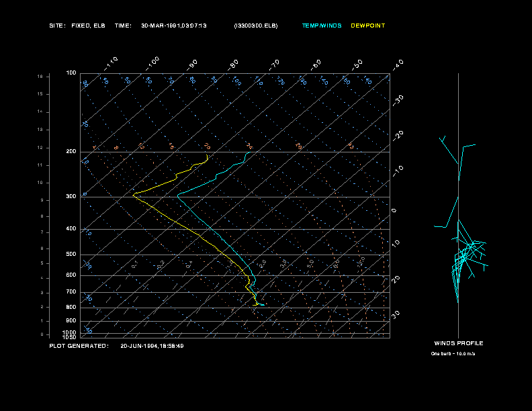Click the '-90' temperature label on top axis
This screenshot has height=411, width=532.
191,65
